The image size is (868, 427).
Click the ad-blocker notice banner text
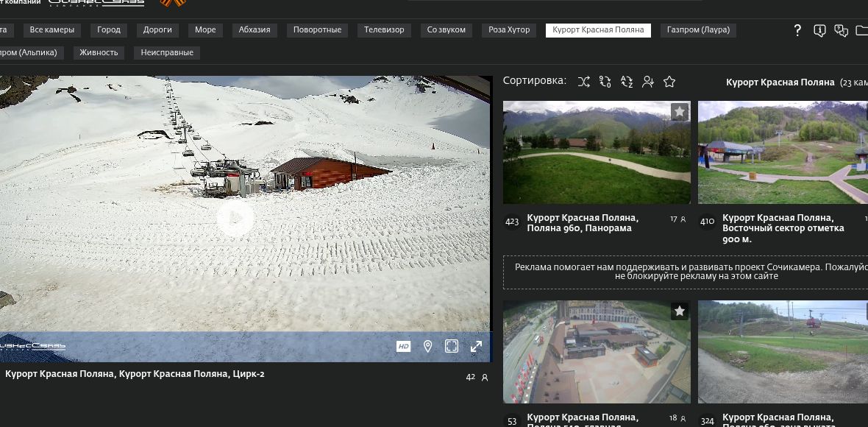tap(691, 272)
